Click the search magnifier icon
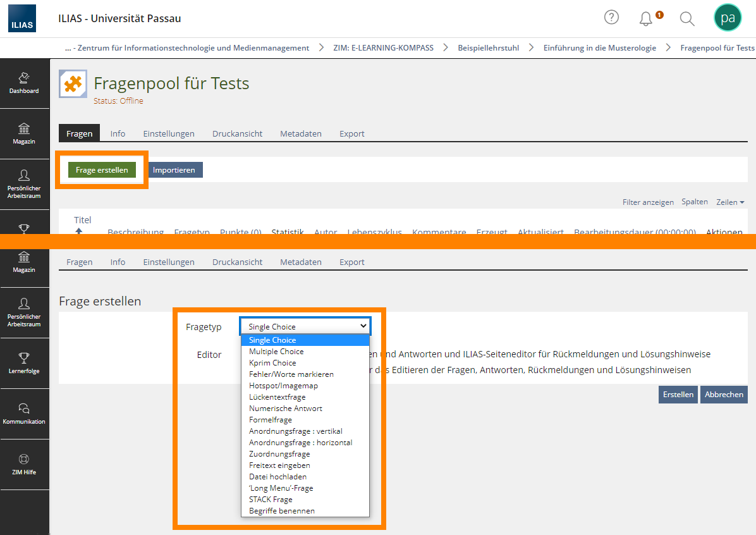Image resolution: width=756 pixels, height=535 pixels. [x=687, y=19]
